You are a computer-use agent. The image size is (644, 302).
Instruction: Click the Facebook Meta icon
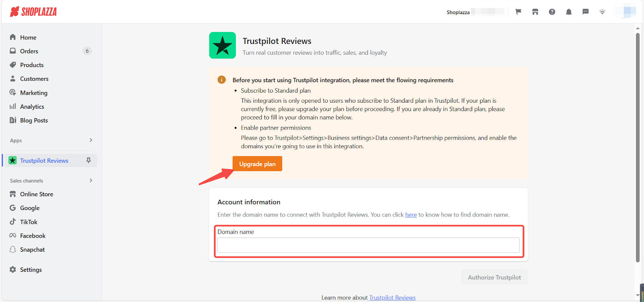tap(13, 236)
